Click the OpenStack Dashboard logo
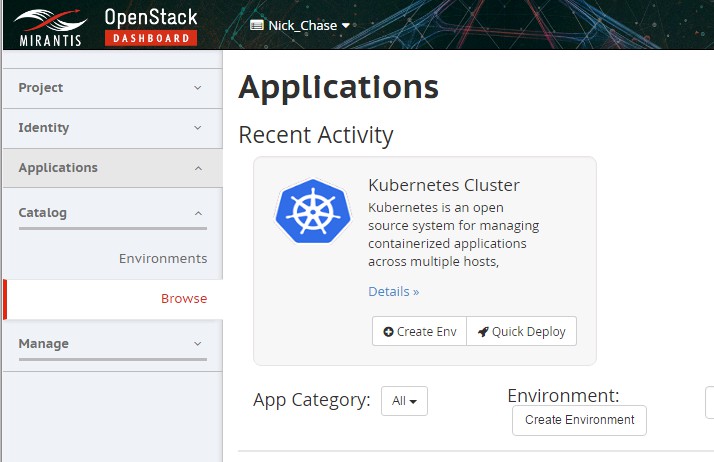 [151, 26]
